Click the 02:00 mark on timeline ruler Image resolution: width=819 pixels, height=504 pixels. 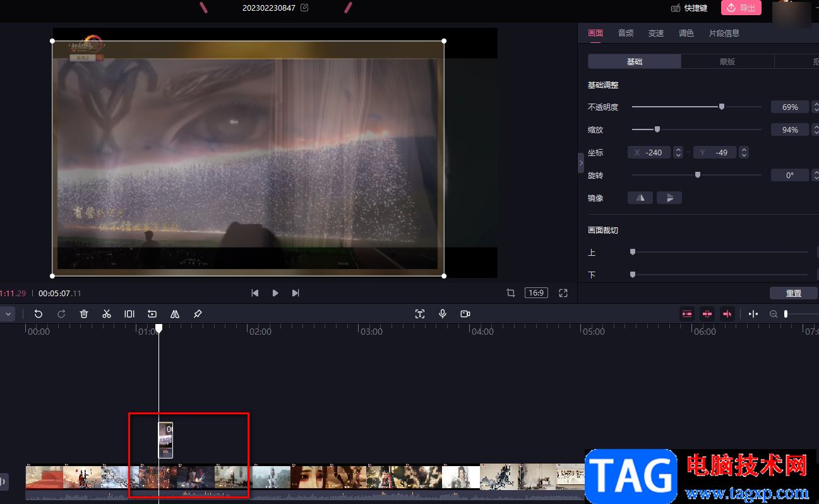pos(260,331)
